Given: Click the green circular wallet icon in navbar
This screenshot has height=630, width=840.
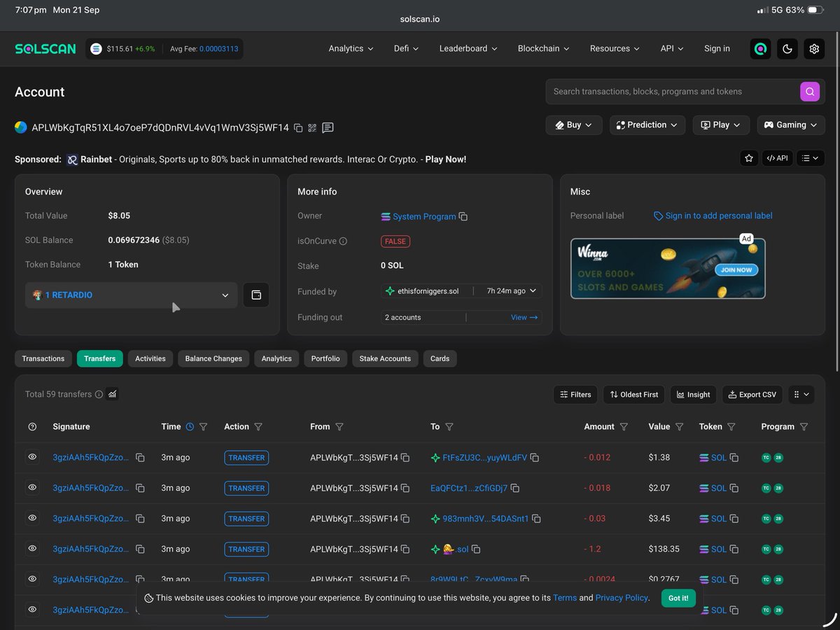Looking at the screenshot, I should click(x=760, y=49).
